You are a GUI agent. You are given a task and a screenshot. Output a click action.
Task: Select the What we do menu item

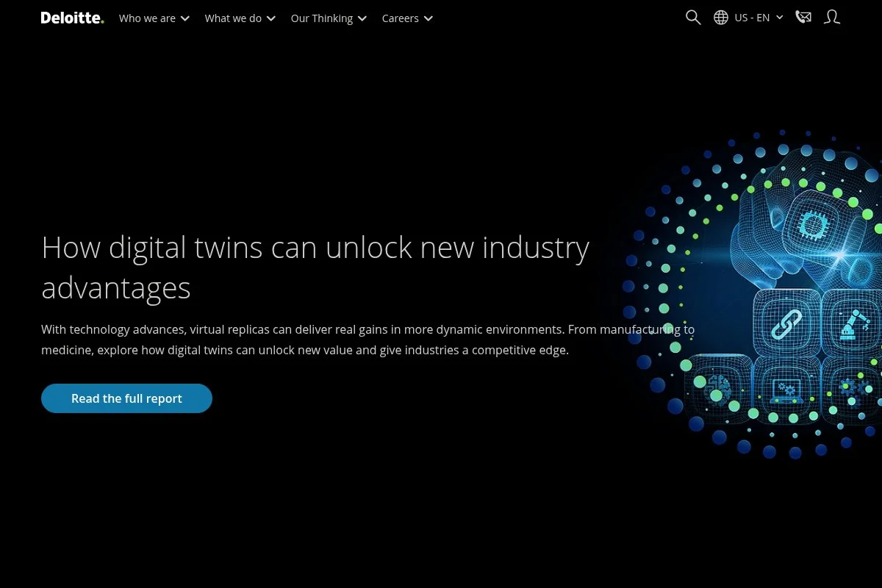(233, 18)
